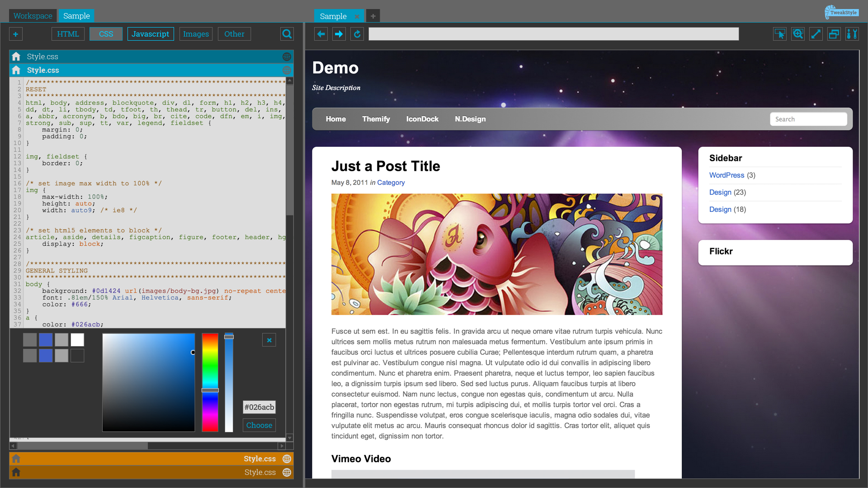The width and height of the screenshot is (868, 488).
Task: Go back with the left arrow icon
Action: [x=321, y=34]
